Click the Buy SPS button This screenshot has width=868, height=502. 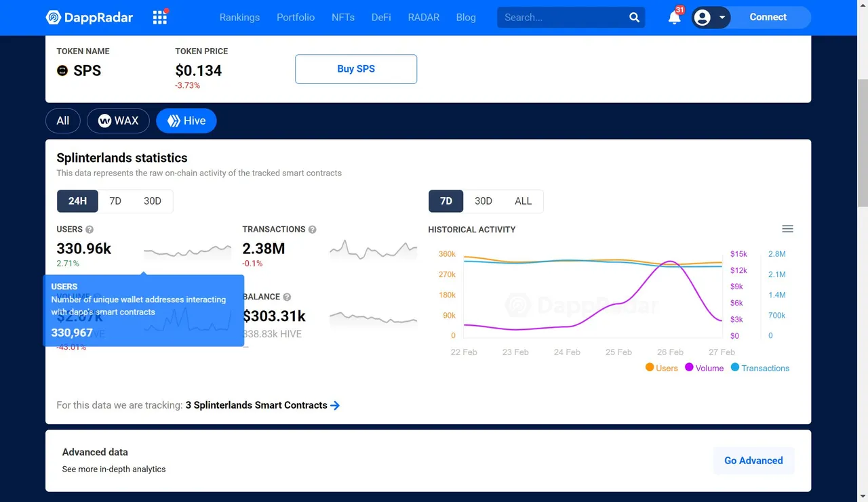click(356, 69)
